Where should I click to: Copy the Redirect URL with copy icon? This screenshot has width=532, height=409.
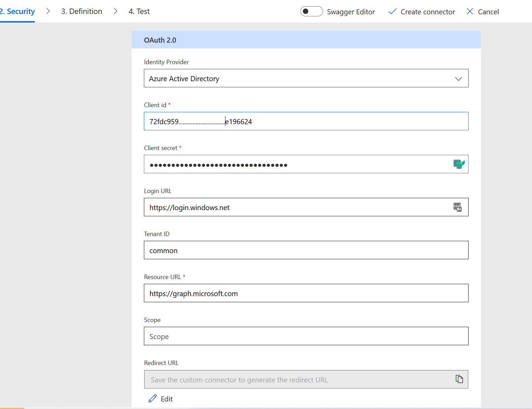coord(459,379)
